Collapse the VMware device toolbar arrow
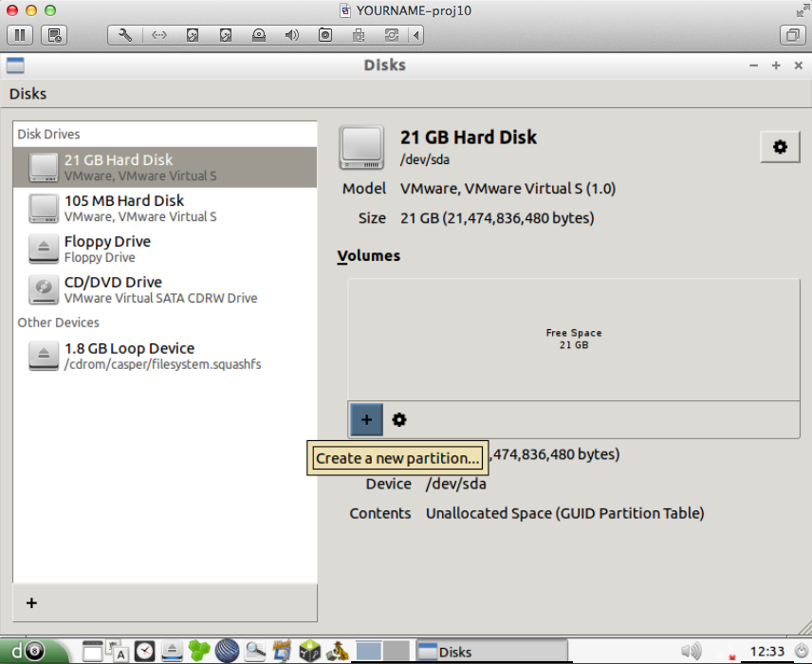Image resolution: width=812 pixels, height=664 pixels. click(x=416, y=35)
